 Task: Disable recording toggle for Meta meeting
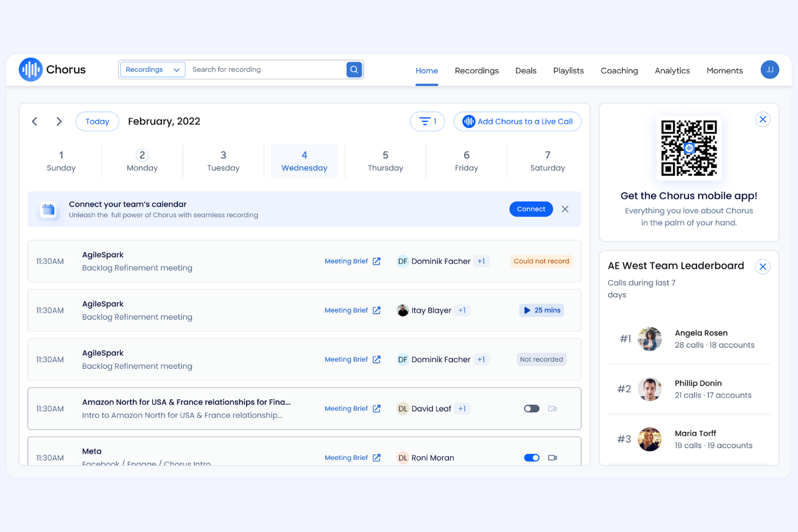pyautogui.click(x=532, y=458)
